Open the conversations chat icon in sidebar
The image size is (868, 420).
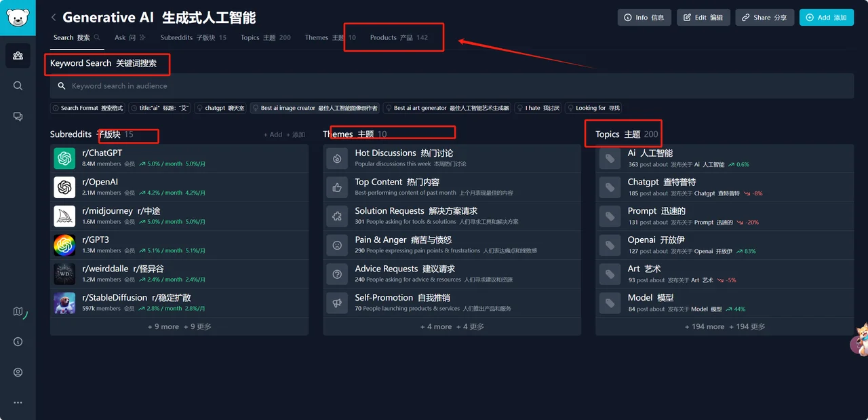click(18, 117)
